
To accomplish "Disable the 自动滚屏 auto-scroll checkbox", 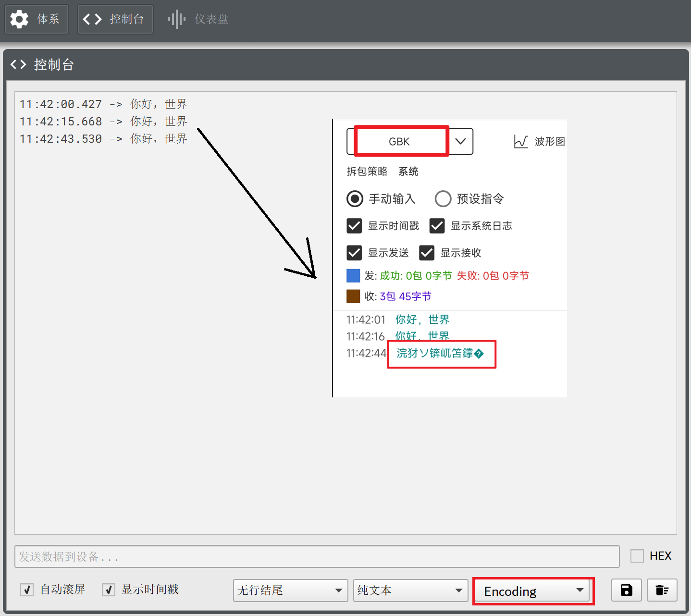I will point(27,590).
